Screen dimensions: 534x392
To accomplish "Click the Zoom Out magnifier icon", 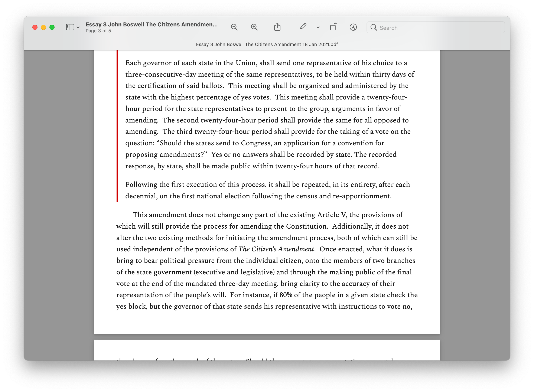I will 234,27.
